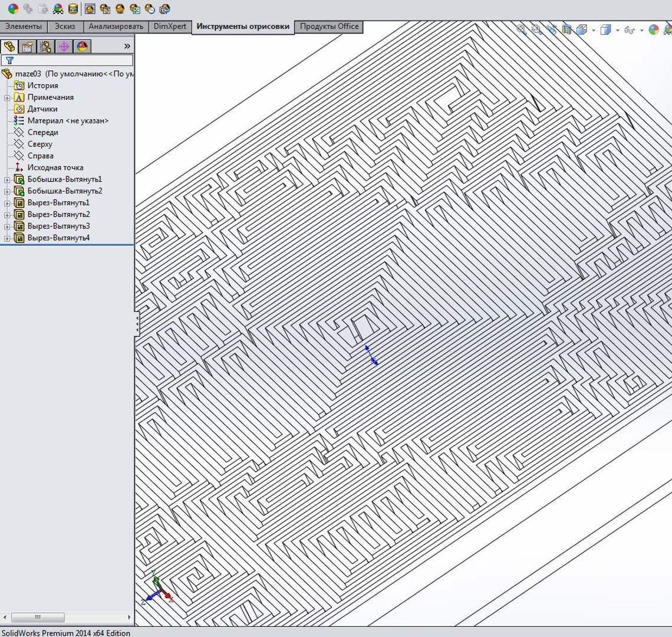Open Display Style dropdown arrow
The width and height of the screenshot is (672, 637).
point(618,30)
